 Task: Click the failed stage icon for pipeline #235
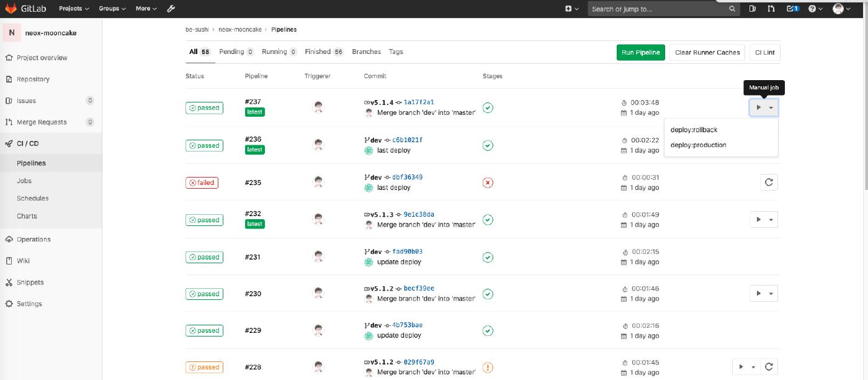click(488, 183)
